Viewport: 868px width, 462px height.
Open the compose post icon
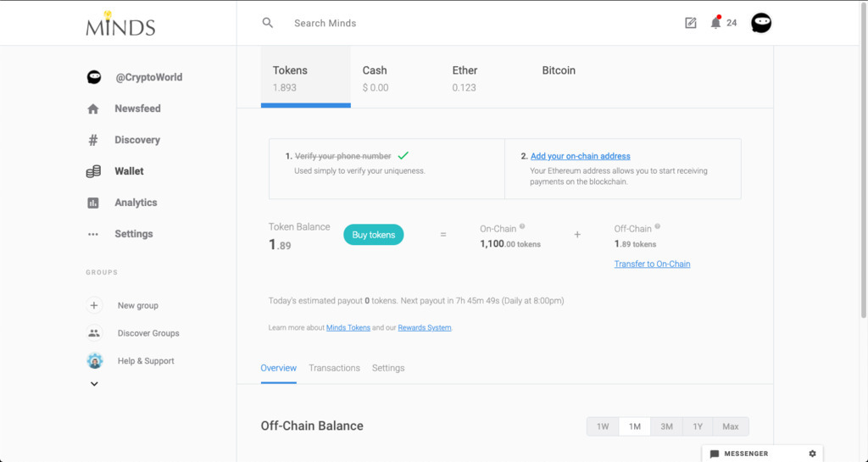691,23
